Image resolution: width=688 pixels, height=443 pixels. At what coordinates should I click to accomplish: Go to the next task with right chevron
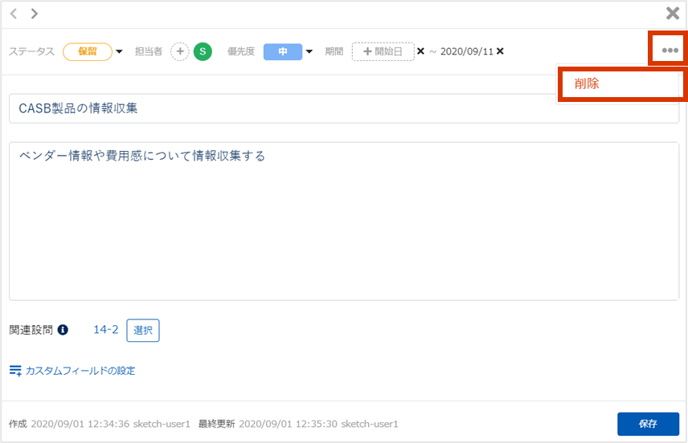click(x=34, y=14)
